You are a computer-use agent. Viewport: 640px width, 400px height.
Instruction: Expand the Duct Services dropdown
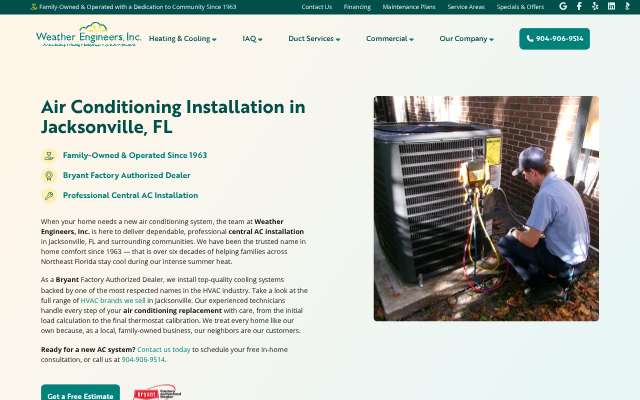314,39
